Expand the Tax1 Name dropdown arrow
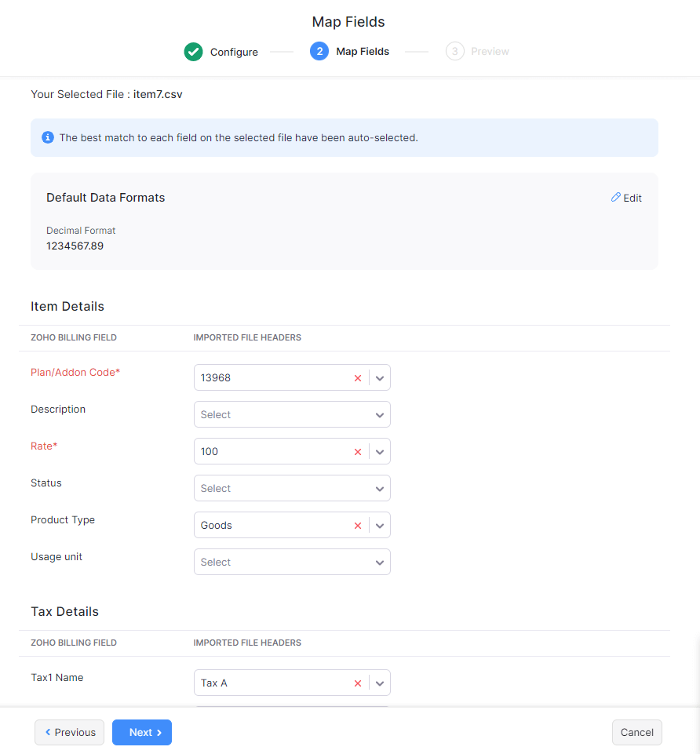This screenshot has height=754, width=700. pyautogui.click(x=380, y=683)
